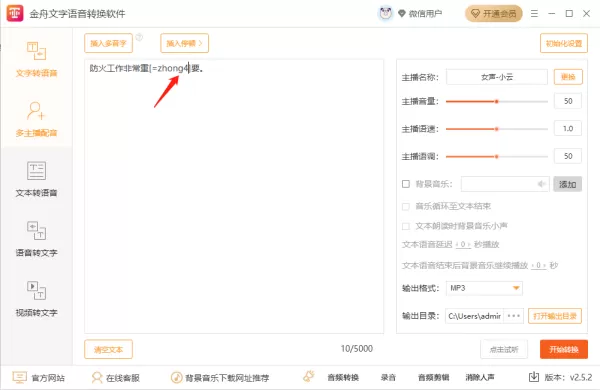Viewport: 600px width, 390px height.
Task: Click the background music volume speaker icon
Action: [x=541, y=184]
